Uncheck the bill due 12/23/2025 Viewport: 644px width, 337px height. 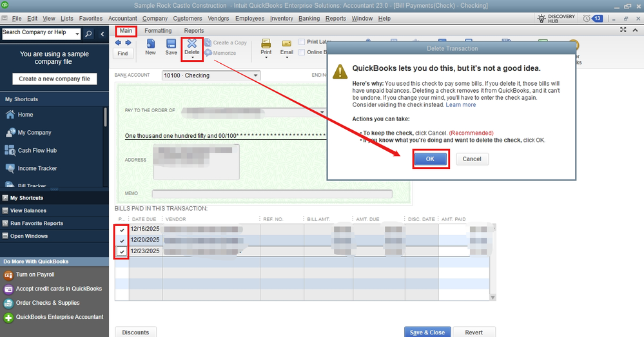[122, 251]
